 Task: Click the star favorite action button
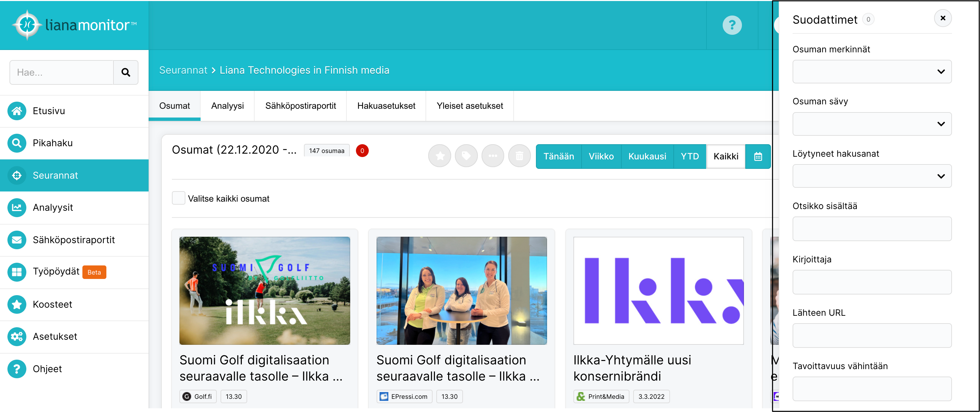click(x=440, y=156)
